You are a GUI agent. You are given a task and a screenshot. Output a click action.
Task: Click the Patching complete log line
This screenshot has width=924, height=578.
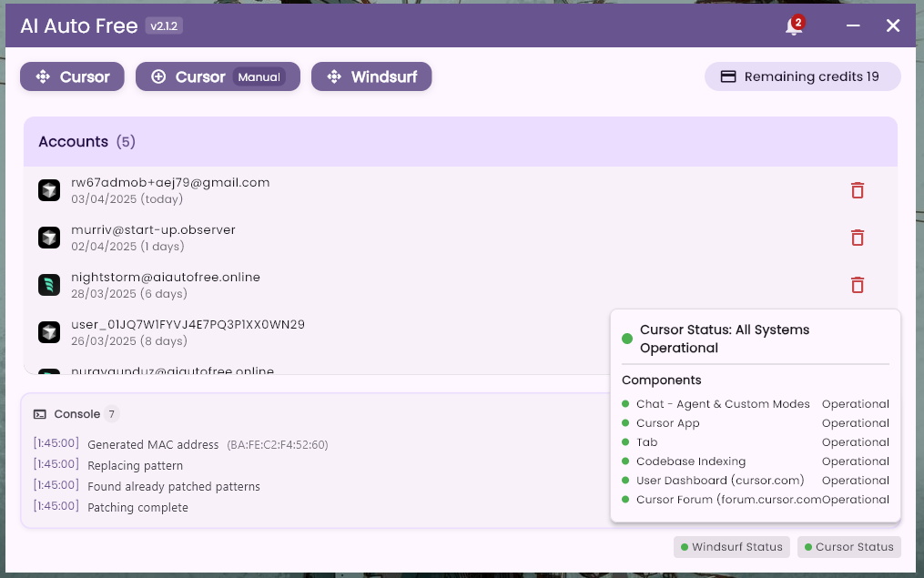[x=111, y=507]
